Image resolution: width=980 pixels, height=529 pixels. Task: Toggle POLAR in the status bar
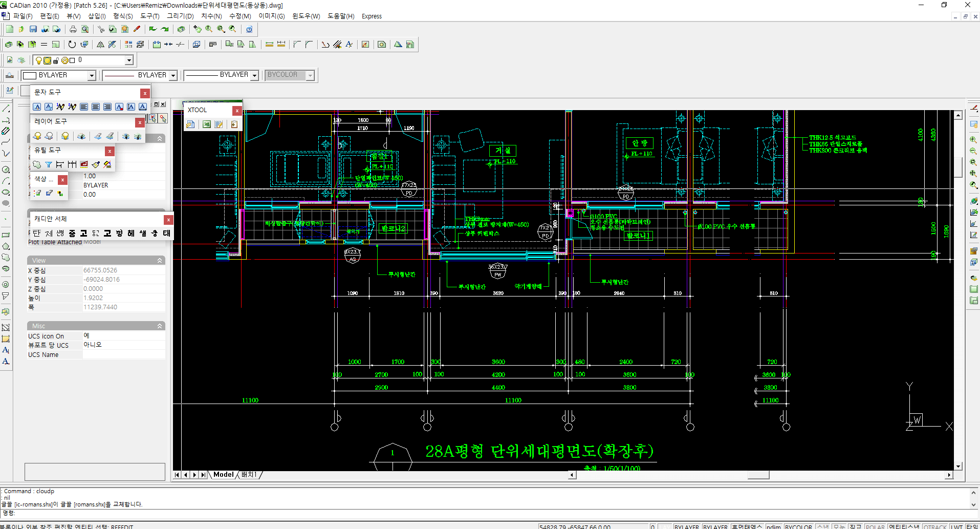tap(876, 526)
